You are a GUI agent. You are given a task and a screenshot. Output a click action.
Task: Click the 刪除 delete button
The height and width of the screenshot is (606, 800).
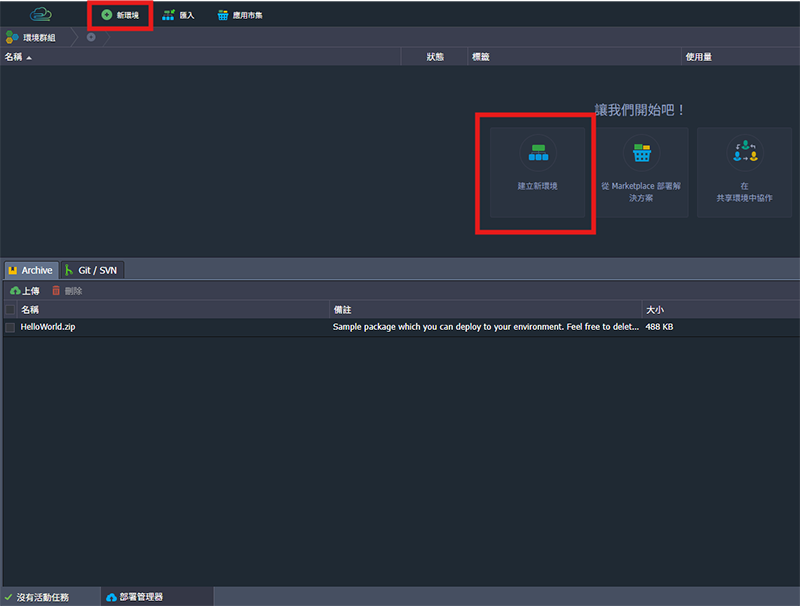click(x=67, y=291)
